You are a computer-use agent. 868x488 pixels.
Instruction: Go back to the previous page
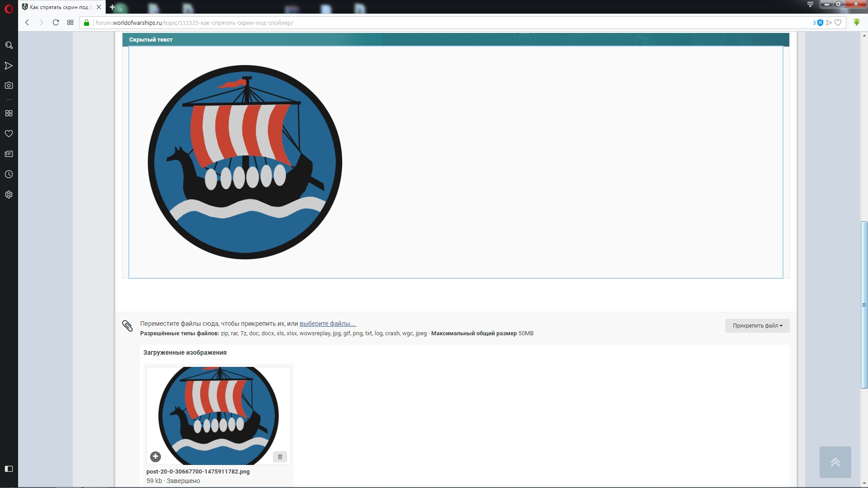click(x=27, y=23)
